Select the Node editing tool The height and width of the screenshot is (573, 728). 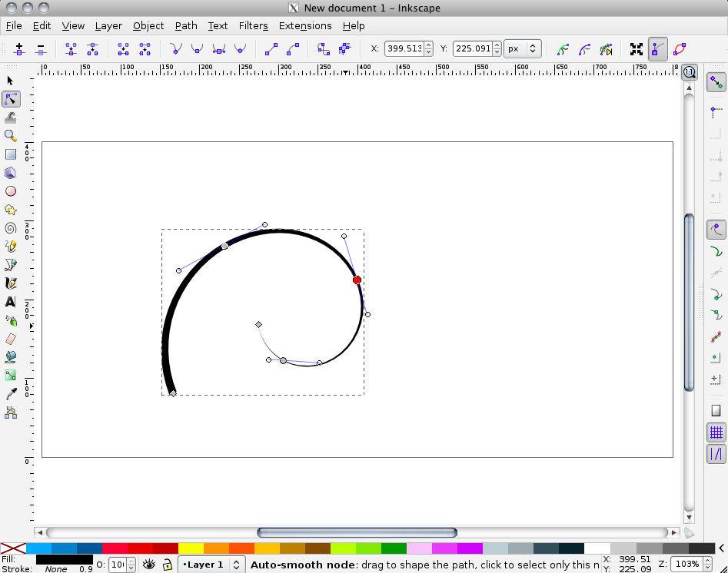[x=11, y=98]
